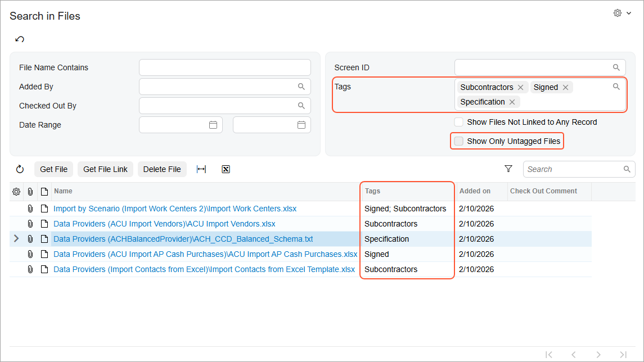The width and height of the screenshot is (644, 362).
Task: Click the document column header icon
Action: (44, 192)
